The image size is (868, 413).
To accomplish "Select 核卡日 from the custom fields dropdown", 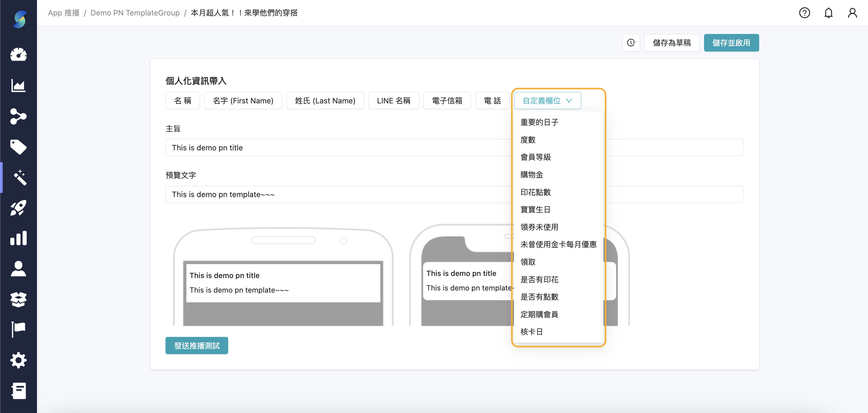I will 532,332.
